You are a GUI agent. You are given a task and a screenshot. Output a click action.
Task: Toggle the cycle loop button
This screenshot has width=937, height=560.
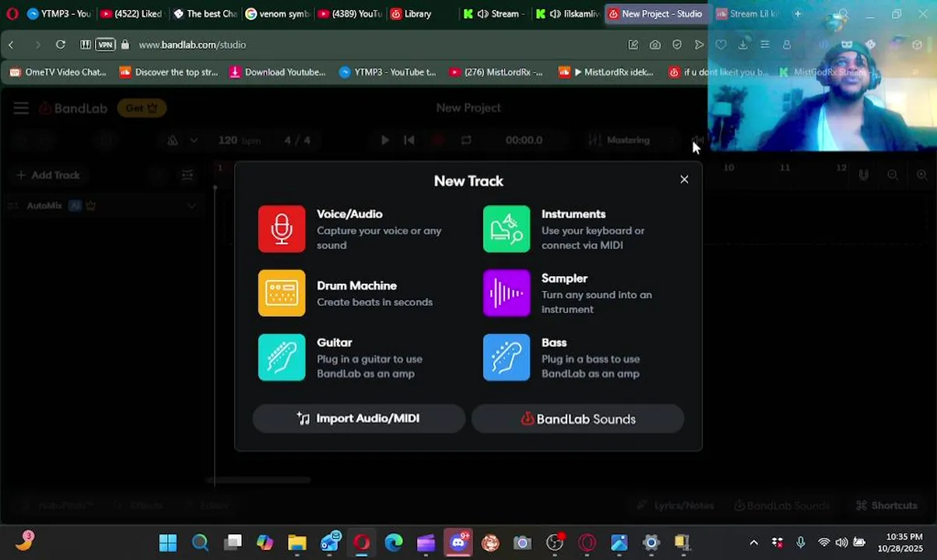coord(466,140)
